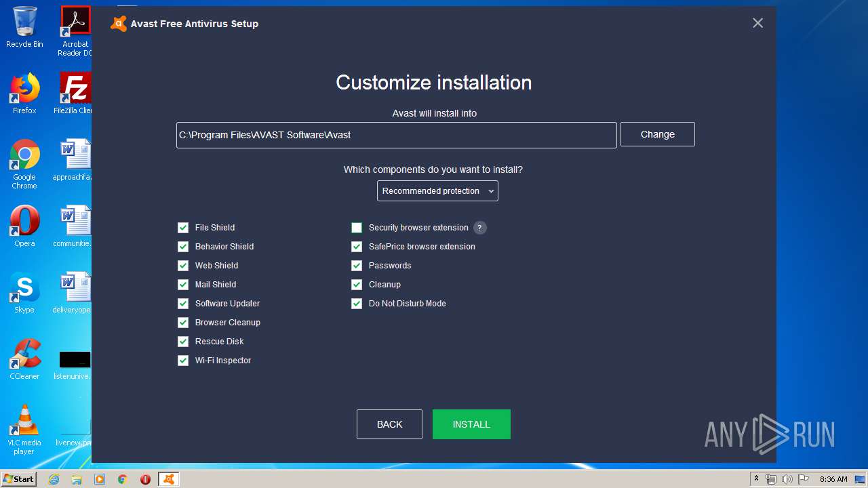The image size is (868, 488).
Task: Enable the Security browser extension checkbox
Action: pyautogui.click(x=357, y=228)
